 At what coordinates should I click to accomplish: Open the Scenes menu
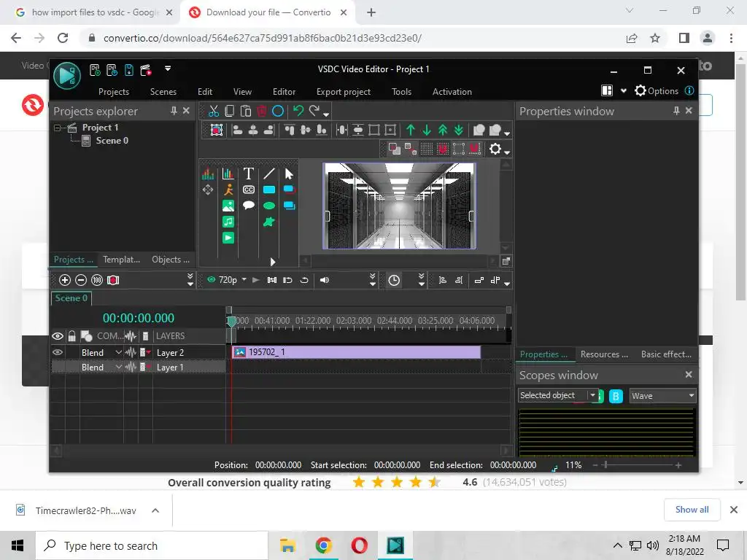pyautogui.click(x=163, y=91)
